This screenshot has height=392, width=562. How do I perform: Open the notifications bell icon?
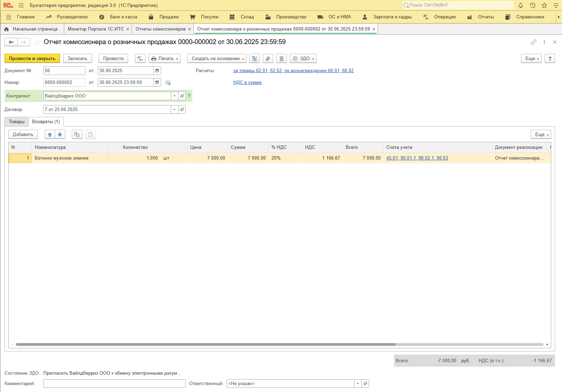click(521, 5)
